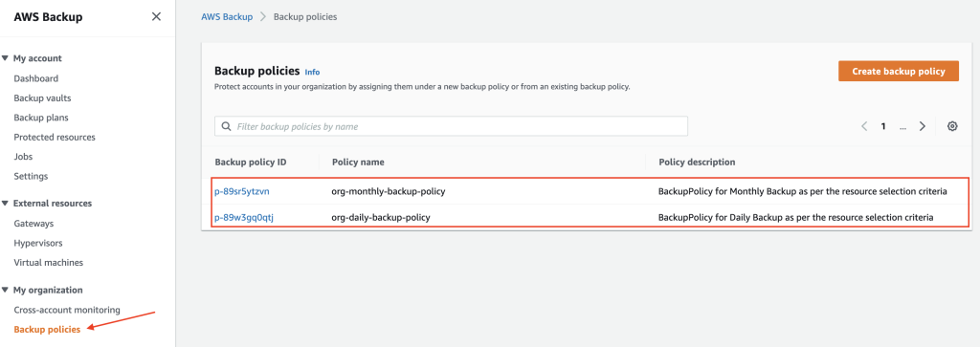The width and height of the screenshot is (980, 347).
Task: Click pagination ellipsis
Action: coord(902,127)
